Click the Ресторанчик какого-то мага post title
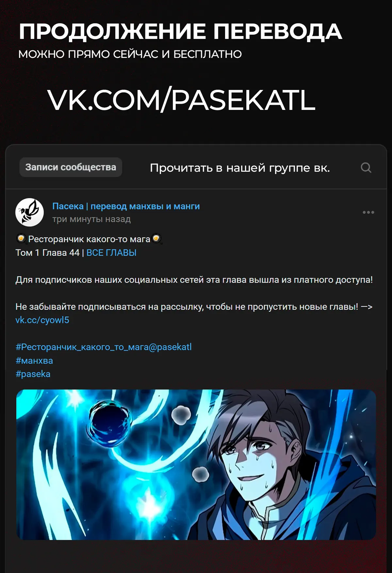The width and height of the screenshot is (392, 573). pyautogui.click(x=89, y=239)
